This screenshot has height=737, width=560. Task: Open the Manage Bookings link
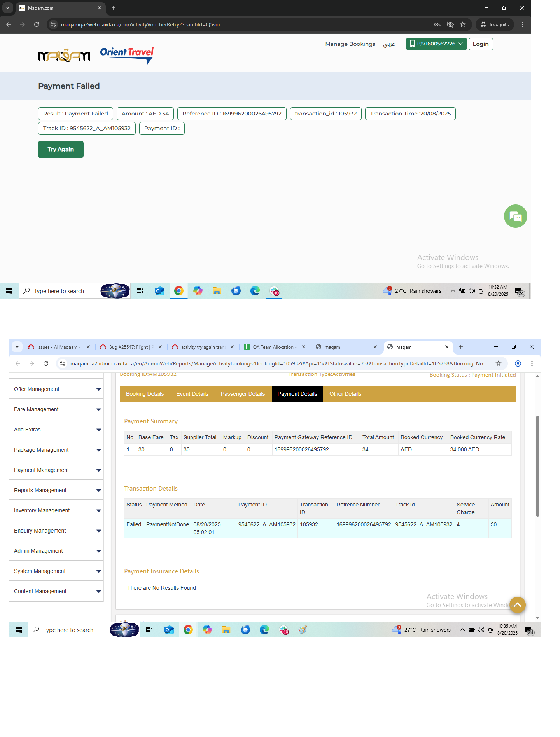click(350, 44)
